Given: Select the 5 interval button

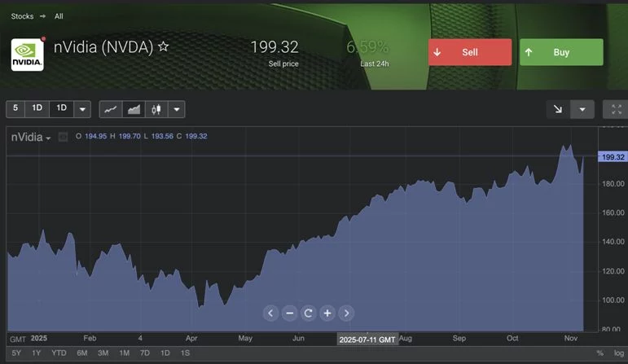Looking at the screenshot, I should (15, 108).
